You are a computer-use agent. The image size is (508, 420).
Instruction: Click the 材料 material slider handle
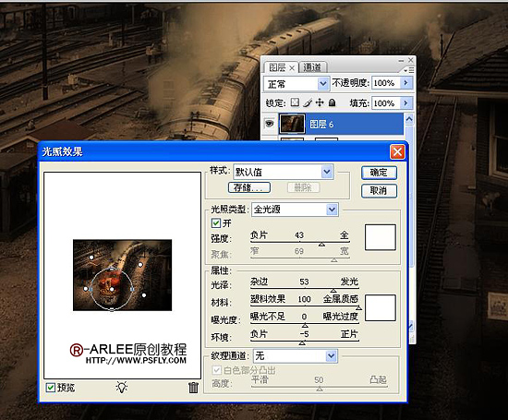click(358, 308)
